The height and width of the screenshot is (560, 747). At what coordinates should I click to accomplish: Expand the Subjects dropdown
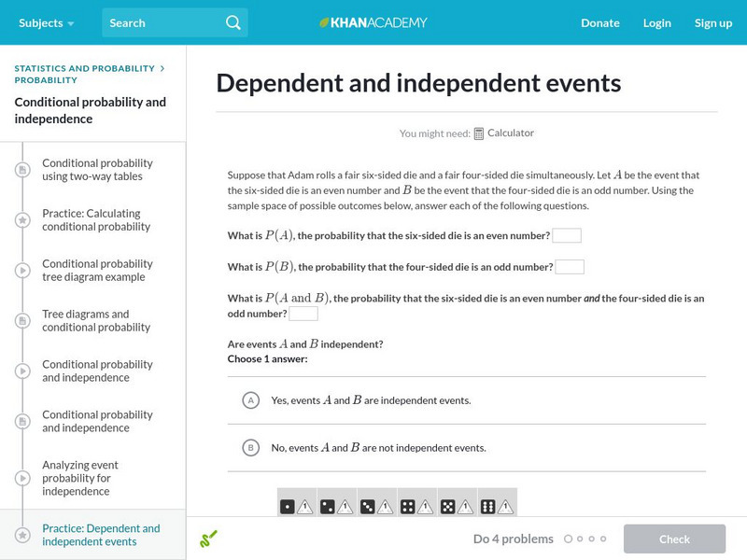[46, 22]
